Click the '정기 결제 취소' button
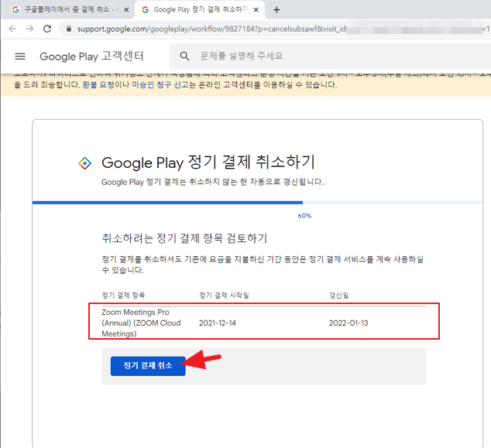491x448 pixels. [148, 366]
